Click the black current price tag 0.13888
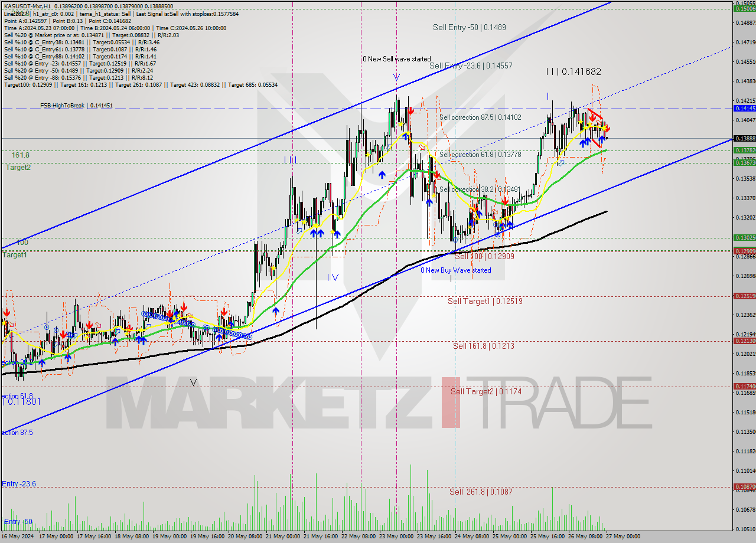 tap(744, 138)
